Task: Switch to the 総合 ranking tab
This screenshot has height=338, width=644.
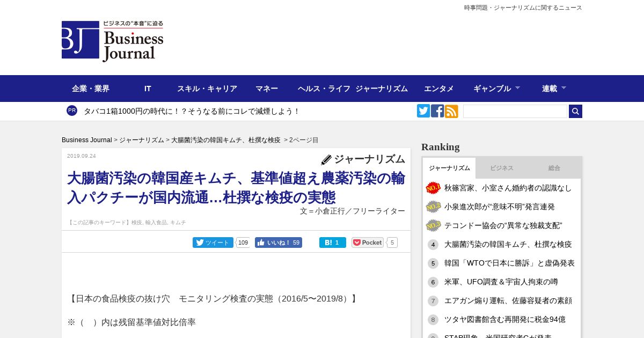Action: coord(554,168)
